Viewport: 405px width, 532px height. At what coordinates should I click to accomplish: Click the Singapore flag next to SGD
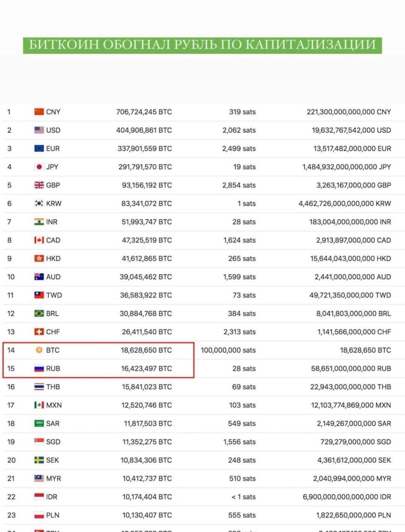[39, 441]
